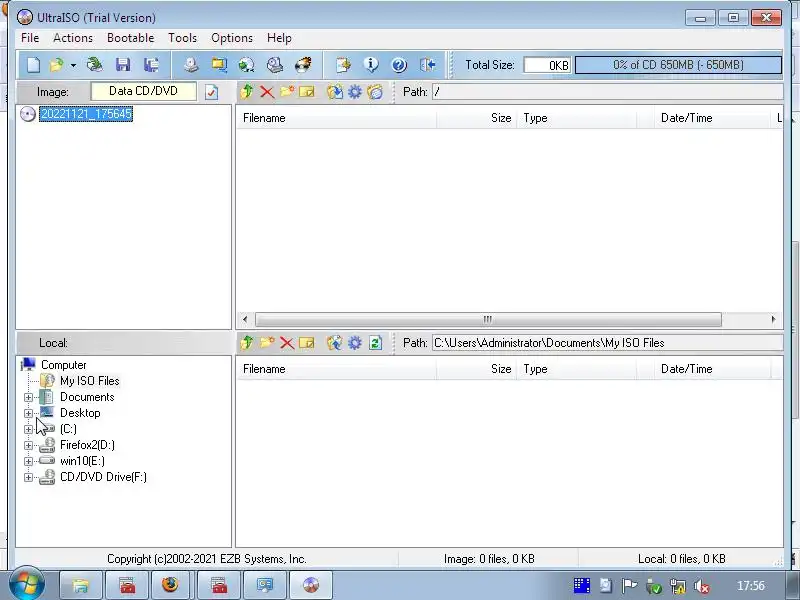The height and width of the screenshot is (600, 800).
Task: Expand the Firefox2(D:) drive node
Action: (x=29, y=445)
